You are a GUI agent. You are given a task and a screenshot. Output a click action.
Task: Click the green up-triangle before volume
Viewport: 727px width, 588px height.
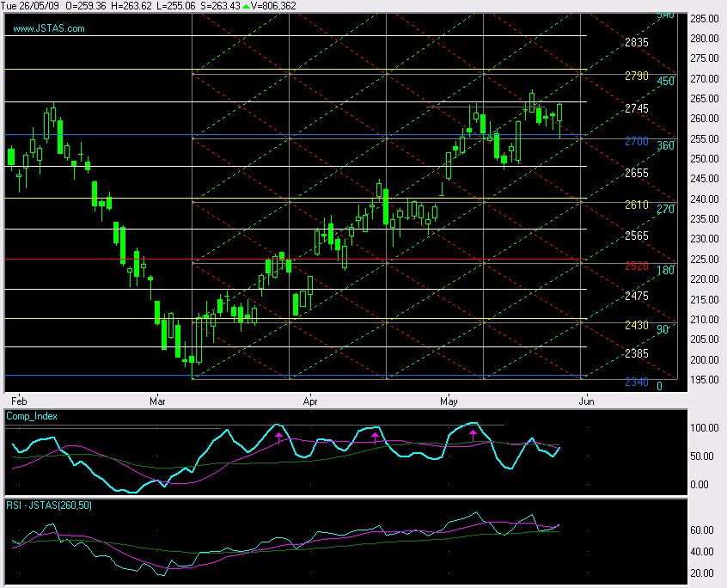(246, 6)
